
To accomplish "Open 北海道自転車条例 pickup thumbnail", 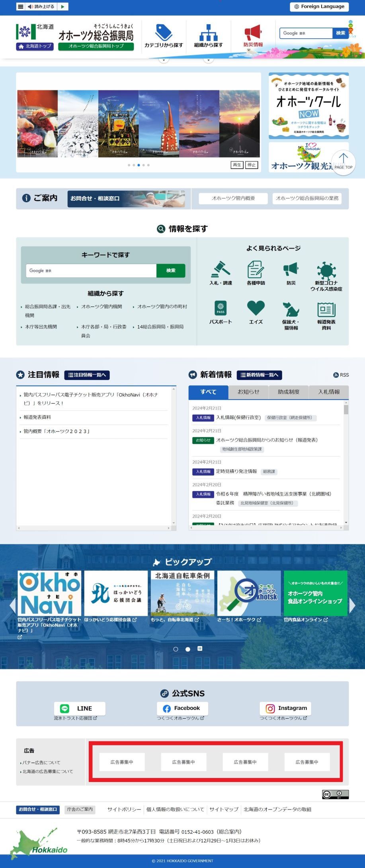I will point(182,593).
